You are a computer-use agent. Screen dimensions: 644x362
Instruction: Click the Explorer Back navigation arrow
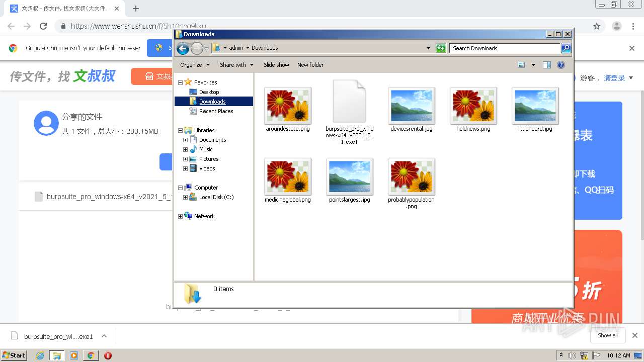pos(183,48)
